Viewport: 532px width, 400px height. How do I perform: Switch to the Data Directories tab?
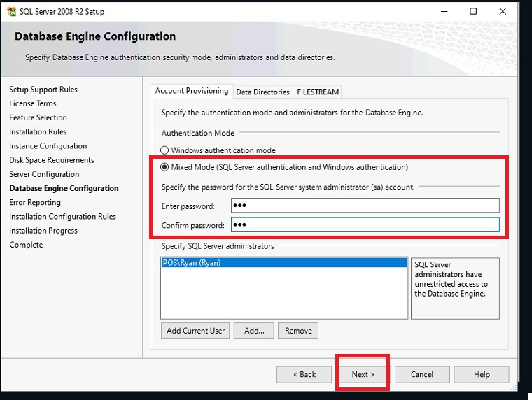tap(262, 92)
